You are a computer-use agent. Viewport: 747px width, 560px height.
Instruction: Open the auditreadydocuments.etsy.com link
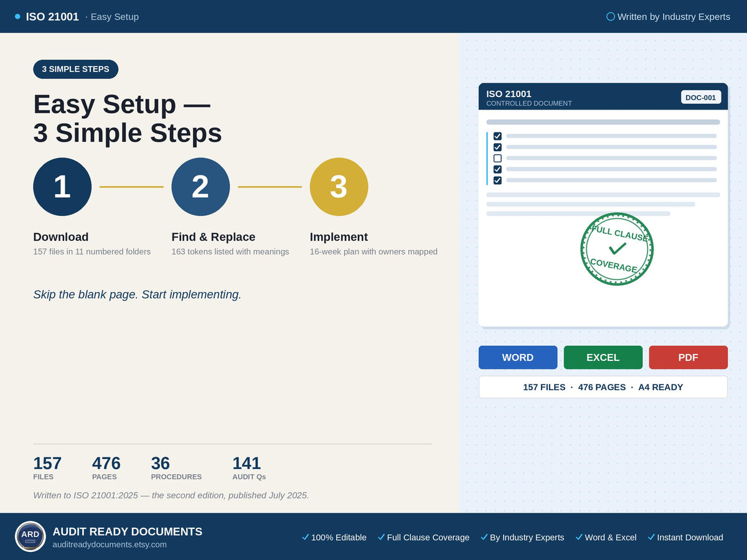[x=110, y=544]
